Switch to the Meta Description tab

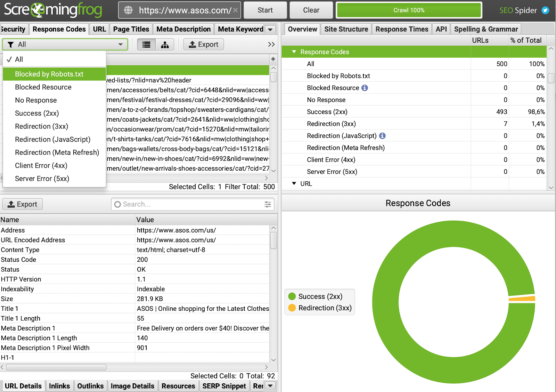click(183, 29)
